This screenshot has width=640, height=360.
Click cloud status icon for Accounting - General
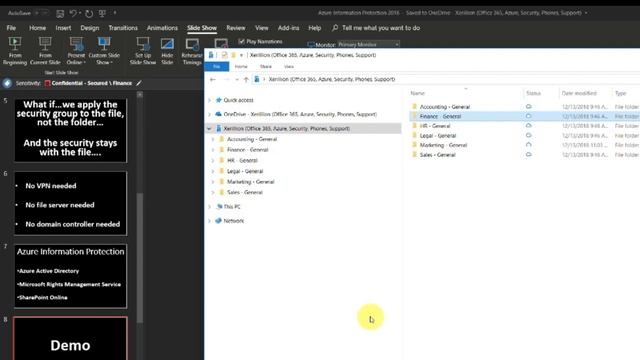(x=529, y=107)
